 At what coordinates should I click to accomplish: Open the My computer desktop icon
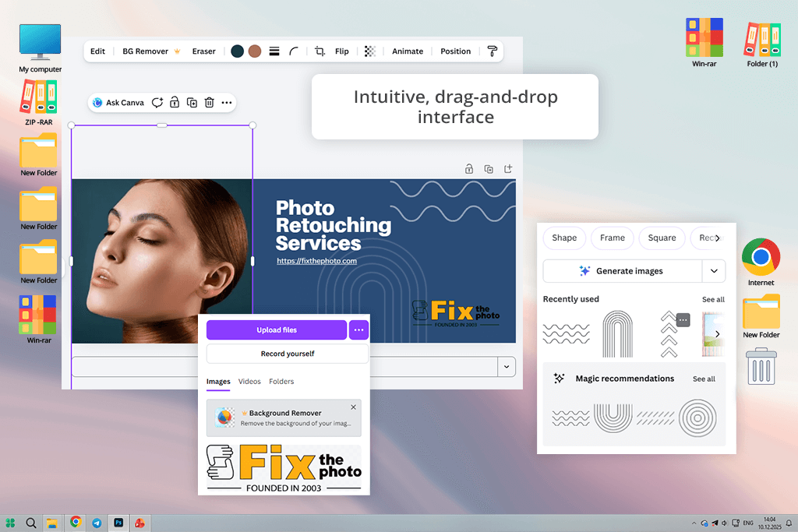[x=41, y=48]
